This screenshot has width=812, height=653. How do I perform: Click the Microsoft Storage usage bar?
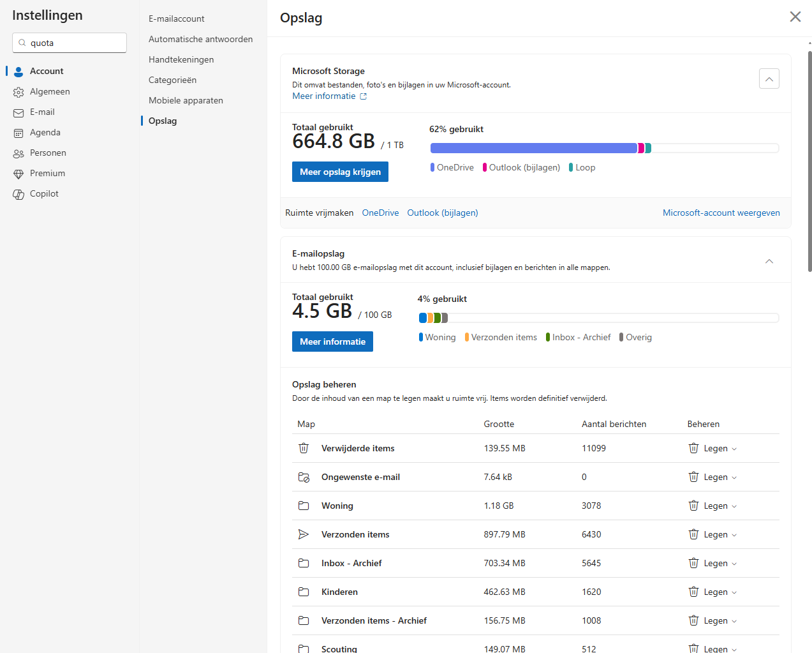pyautogui.click(x=605, y=148)
